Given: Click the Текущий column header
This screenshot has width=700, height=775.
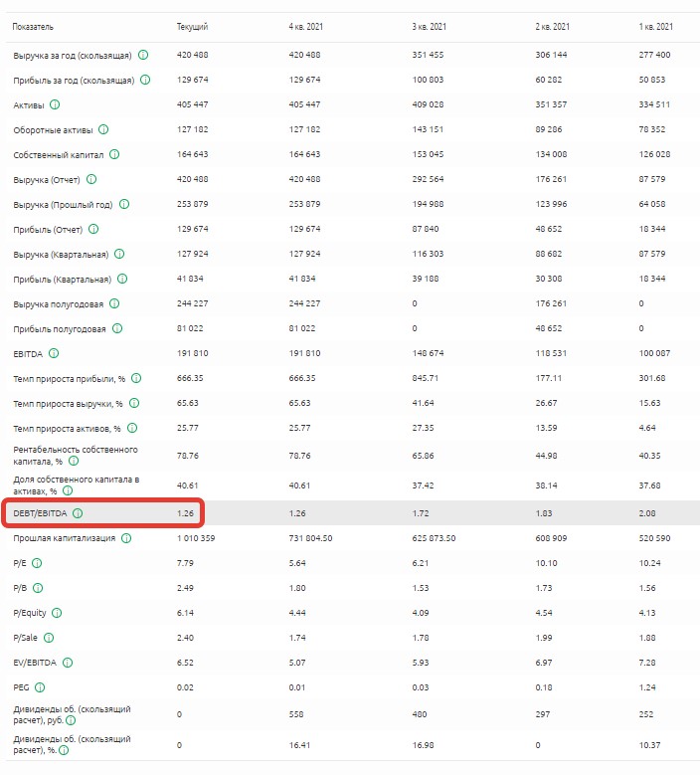Looking at the screenshot, I should 192,26.
